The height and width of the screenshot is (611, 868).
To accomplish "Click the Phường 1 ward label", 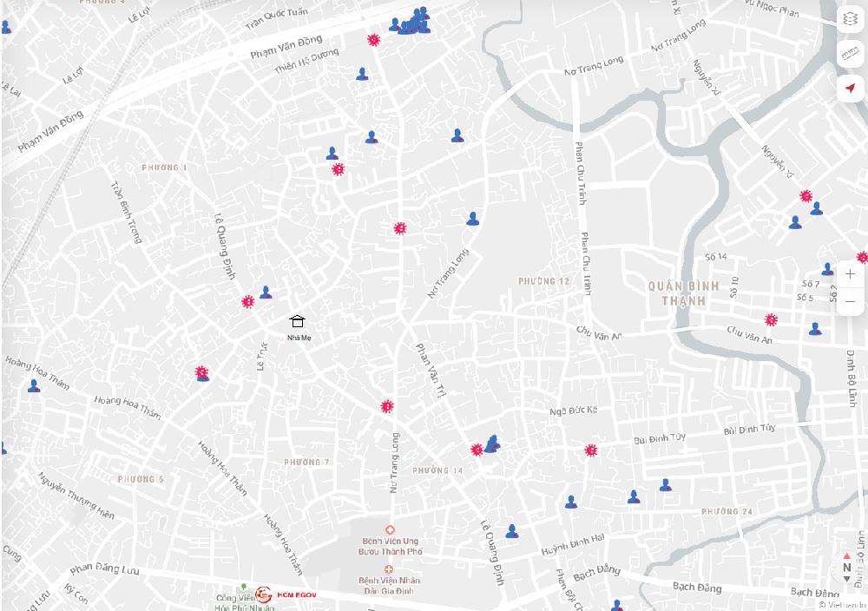I will [164, 168].
